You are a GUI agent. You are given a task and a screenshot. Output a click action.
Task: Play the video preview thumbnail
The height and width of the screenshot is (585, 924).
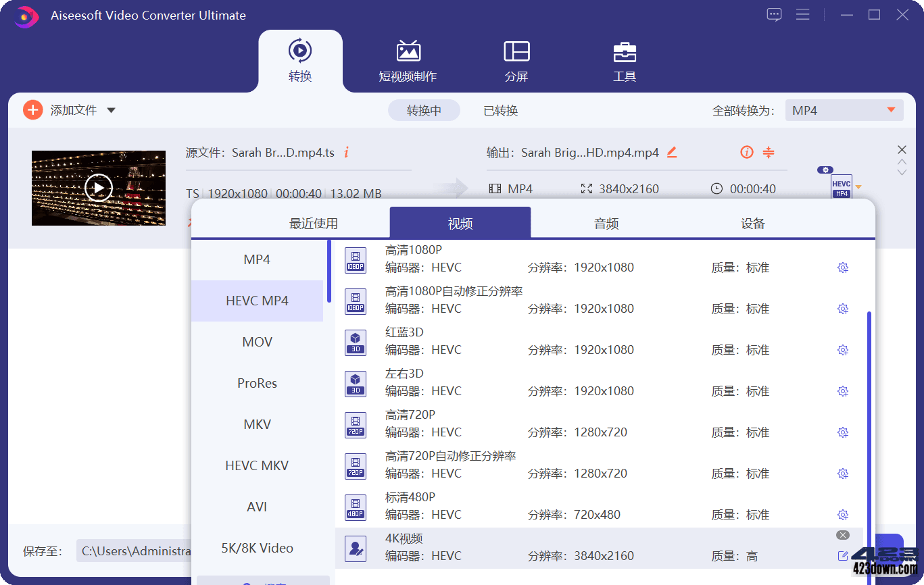tap(98, 188)
